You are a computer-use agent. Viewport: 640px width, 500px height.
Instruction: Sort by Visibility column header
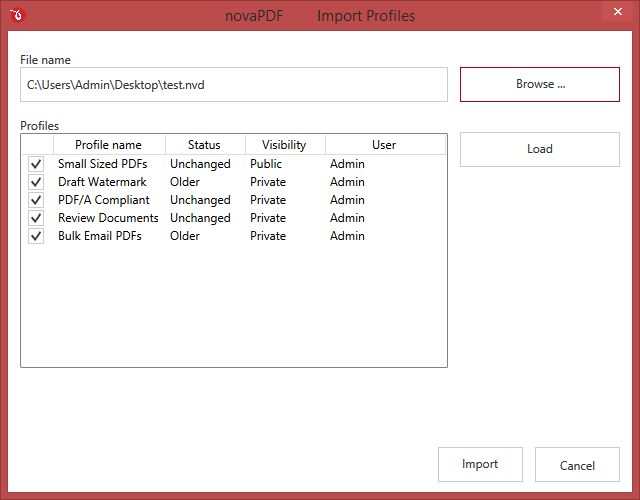tap(285, 145)
